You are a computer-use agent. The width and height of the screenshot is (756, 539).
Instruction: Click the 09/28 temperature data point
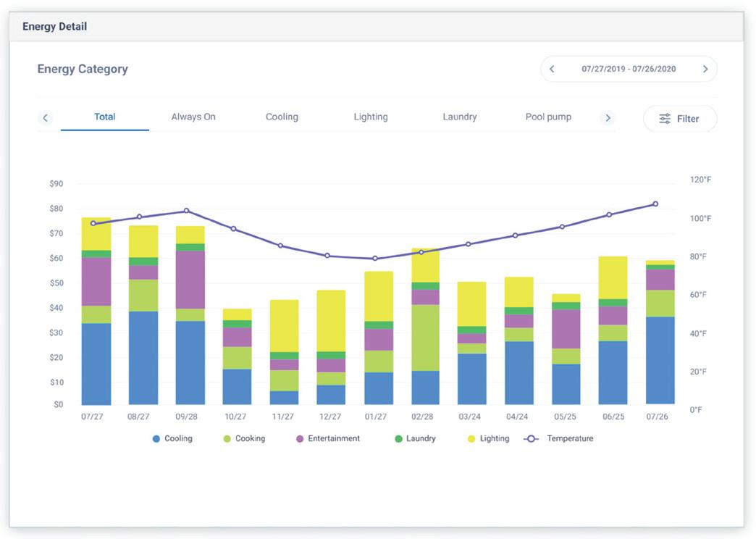coord(187,211)
